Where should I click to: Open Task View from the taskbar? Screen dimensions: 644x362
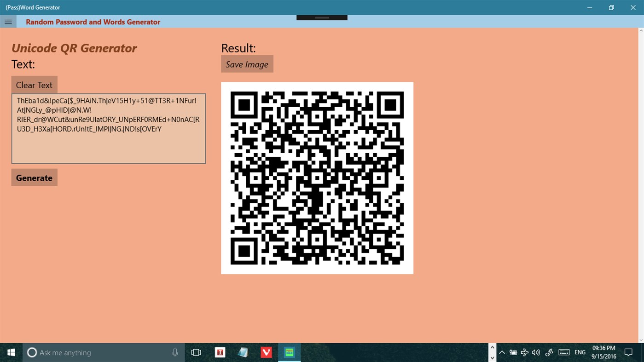coord(196,352)
